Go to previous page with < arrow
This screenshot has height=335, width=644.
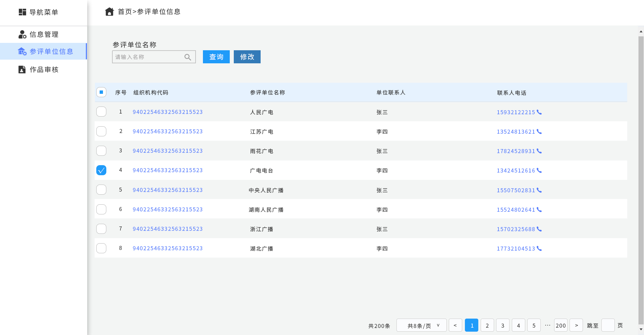click(455, 325)
